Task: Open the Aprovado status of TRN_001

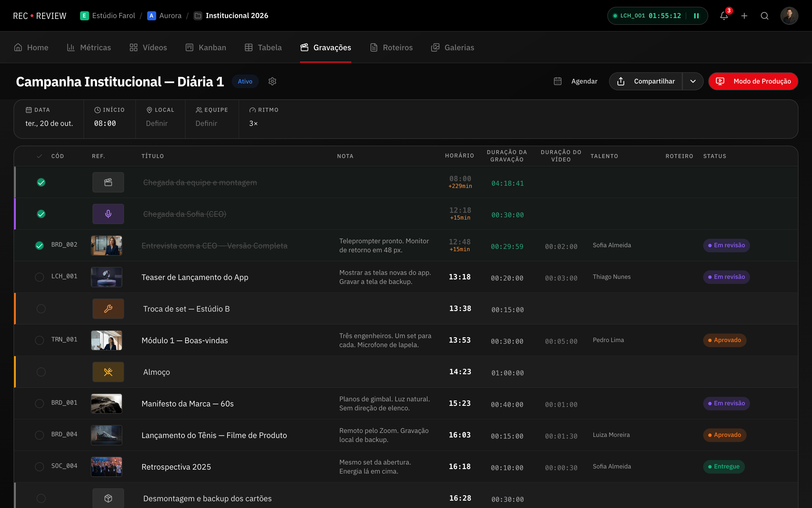Action: [x=724, y=340]
